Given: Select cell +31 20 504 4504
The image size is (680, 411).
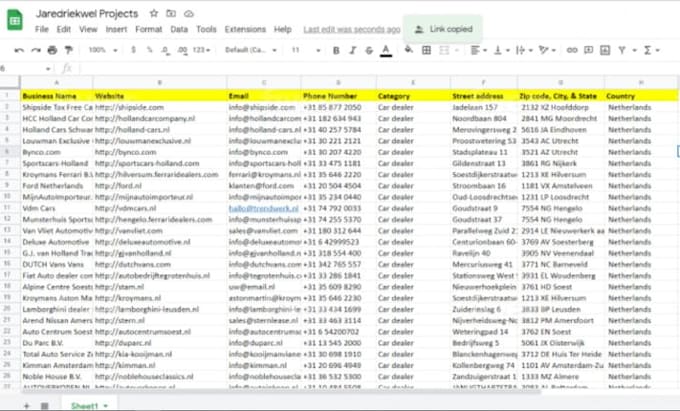Looking at the screenshot, I should tap(338, 186).
